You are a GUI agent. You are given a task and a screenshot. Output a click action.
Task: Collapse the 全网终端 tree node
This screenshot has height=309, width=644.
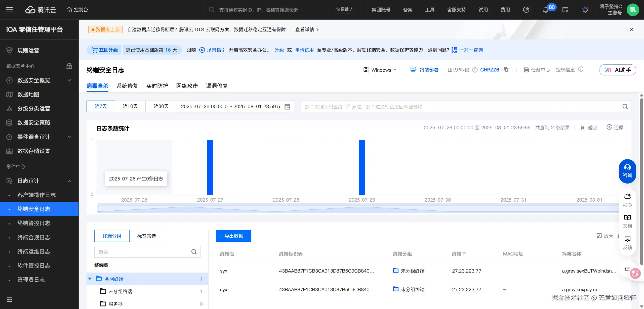pos(90,279)
